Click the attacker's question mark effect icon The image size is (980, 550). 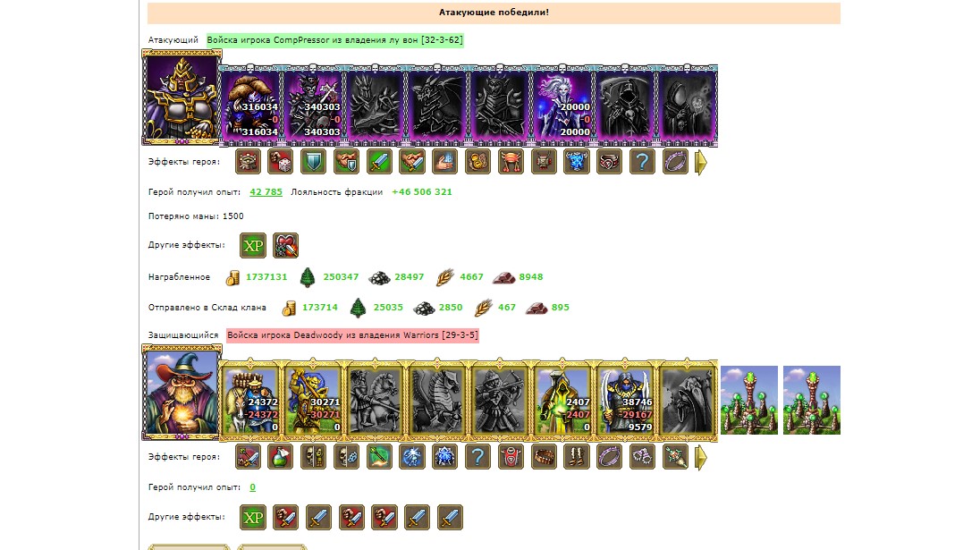[642, 162]
